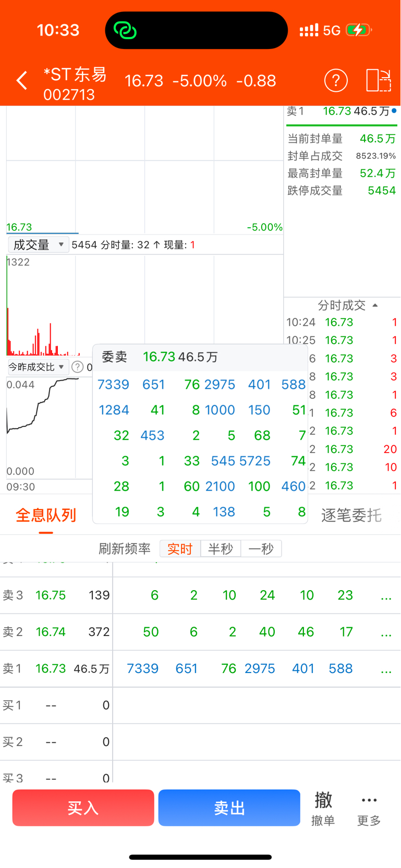Switch to 全息队列 tab
This screenshot has width=401, height=868.
(46, 515)
